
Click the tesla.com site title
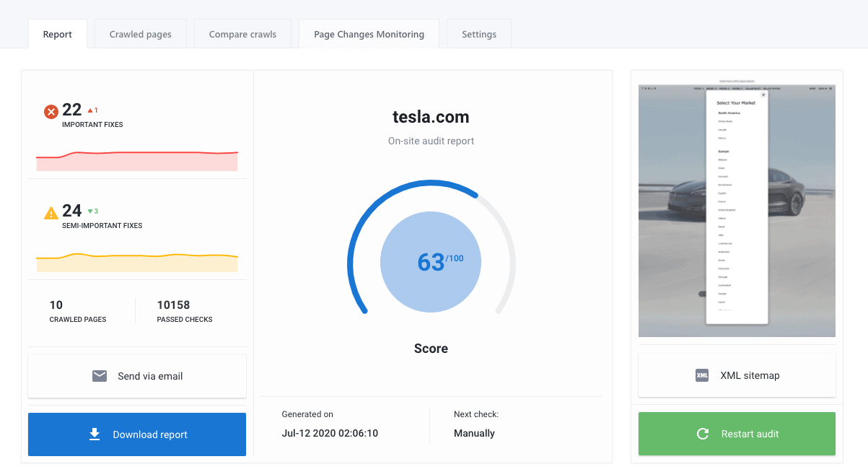(x=431, y=117)
